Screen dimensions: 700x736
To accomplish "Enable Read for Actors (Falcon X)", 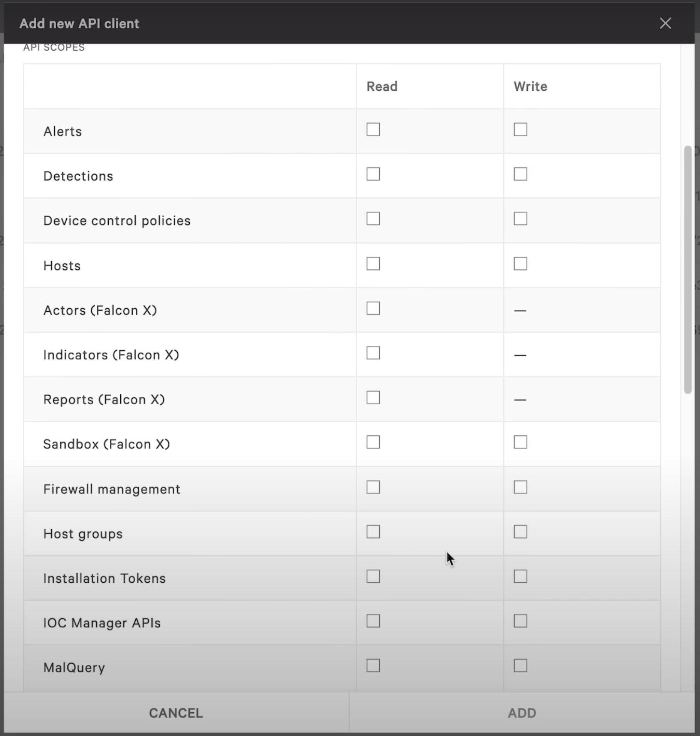I will 373,308.
